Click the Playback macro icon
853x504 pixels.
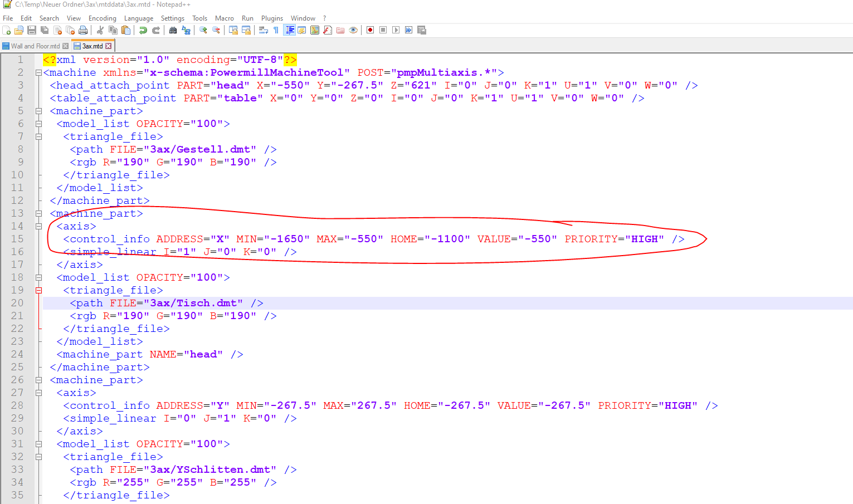[396, 30]
